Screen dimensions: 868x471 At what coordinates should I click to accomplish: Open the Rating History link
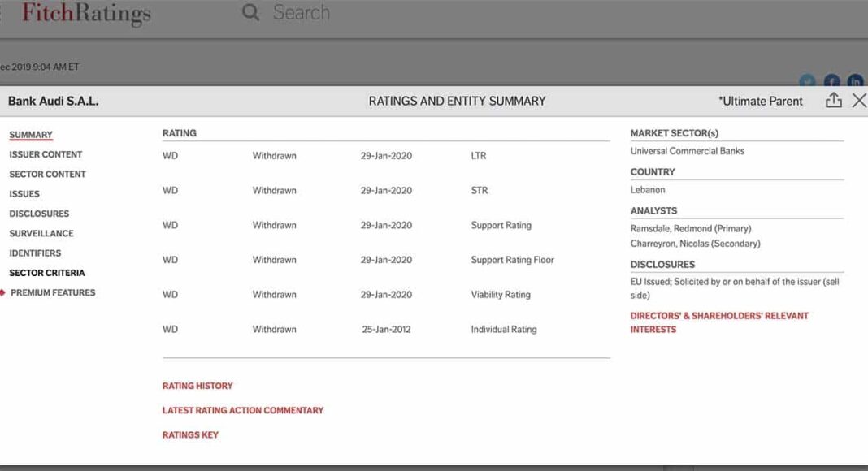coord(197,386)
